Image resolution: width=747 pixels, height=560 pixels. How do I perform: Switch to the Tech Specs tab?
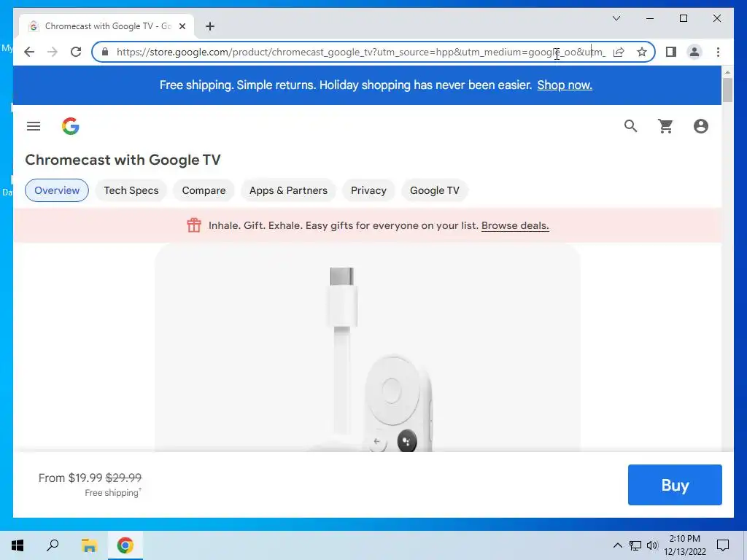tap(131, 190)
